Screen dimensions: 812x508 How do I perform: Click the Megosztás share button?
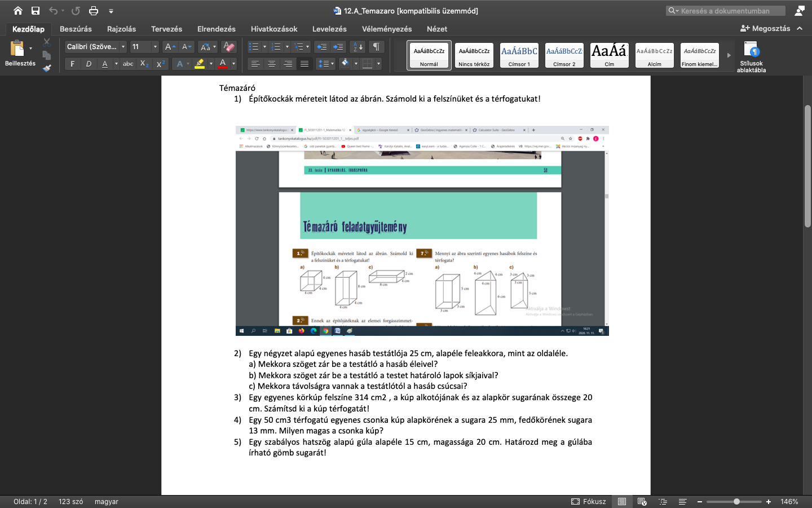point(765,28)
